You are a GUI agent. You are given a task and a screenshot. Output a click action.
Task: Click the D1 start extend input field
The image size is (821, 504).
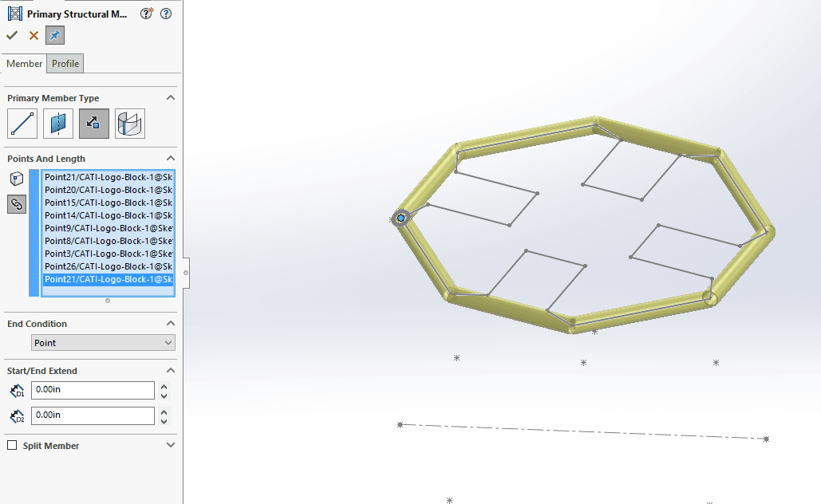tap(93, 390)
